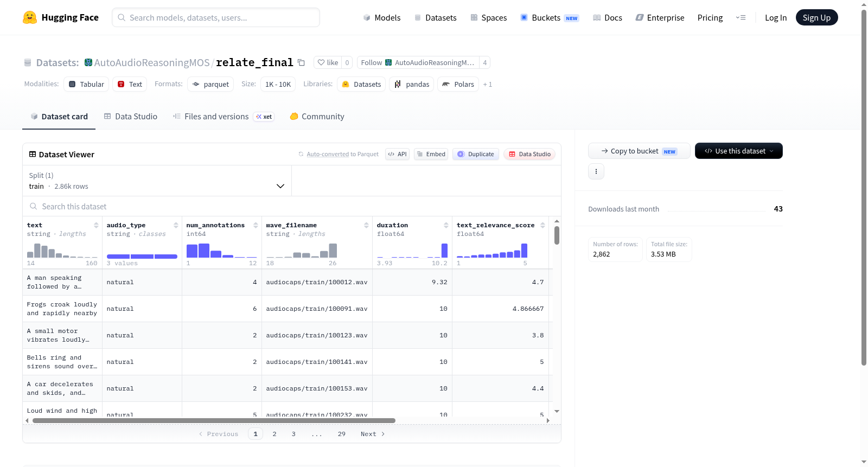Screen dimensions: 868x467
Task: Sort the duration column
Action: pos(446,225)
